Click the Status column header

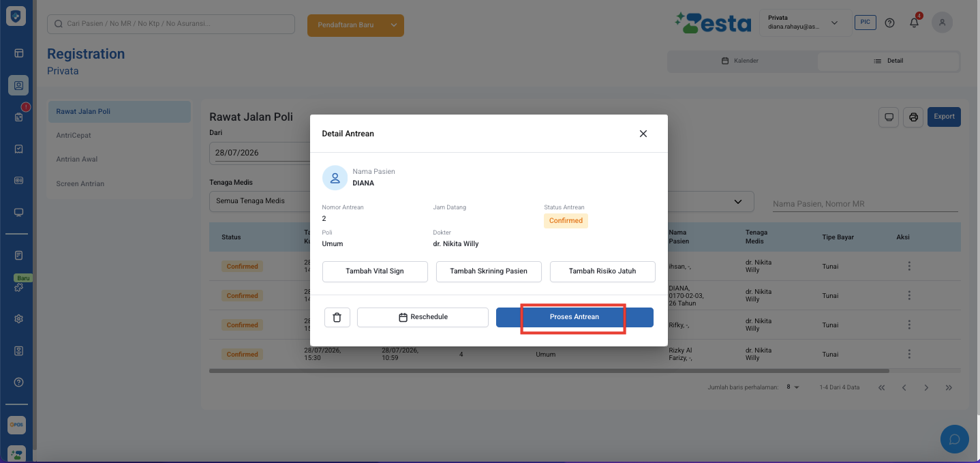point(231,237)
